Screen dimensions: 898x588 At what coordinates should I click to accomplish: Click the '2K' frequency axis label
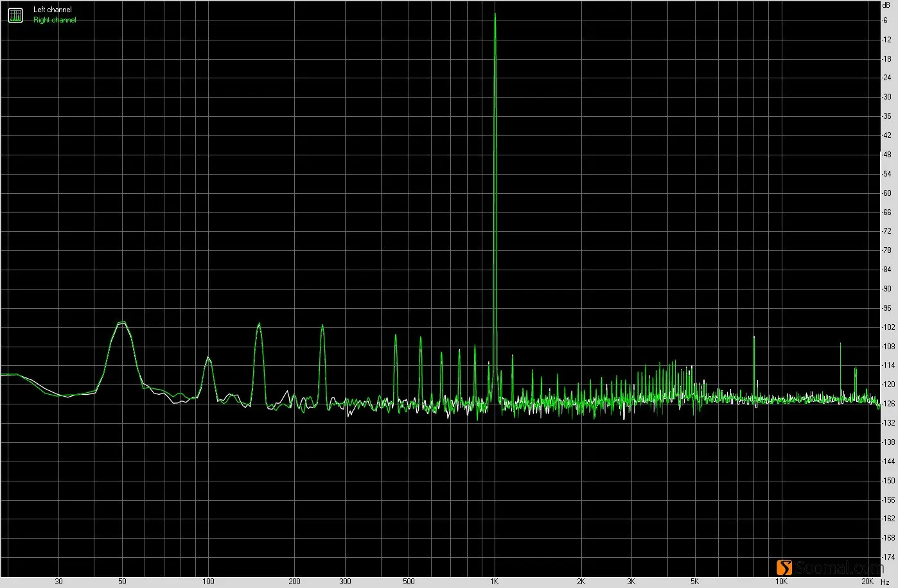[581, 582]
